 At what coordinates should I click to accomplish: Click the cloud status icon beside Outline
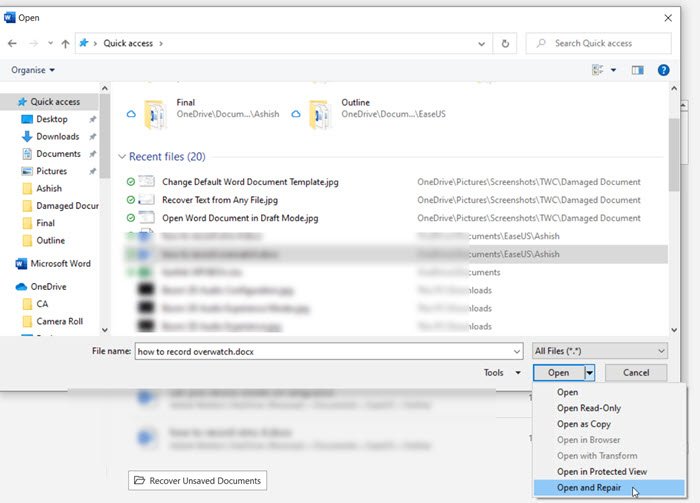click(296, 114)
